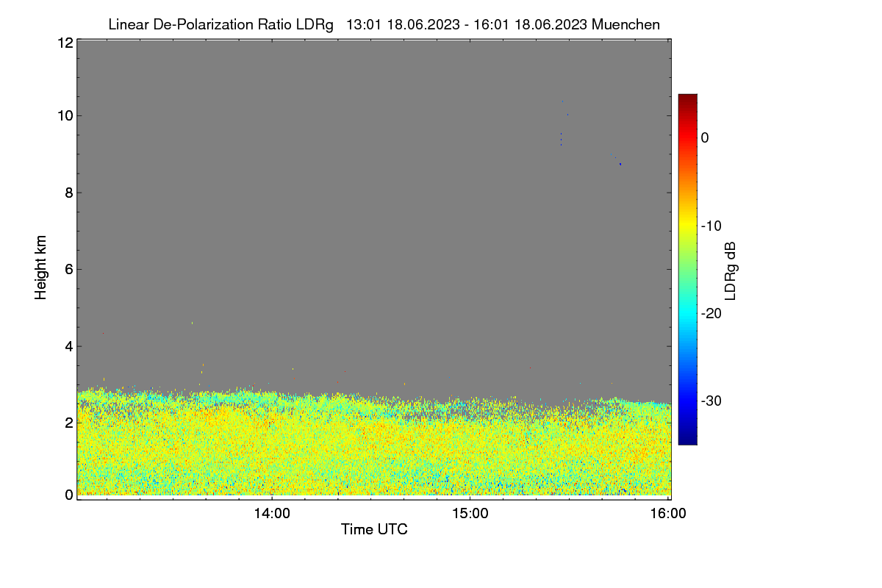Viewport: 882px width, 588px height.
Task: Click the -30 colorbar label
Action: coord(710,401)
